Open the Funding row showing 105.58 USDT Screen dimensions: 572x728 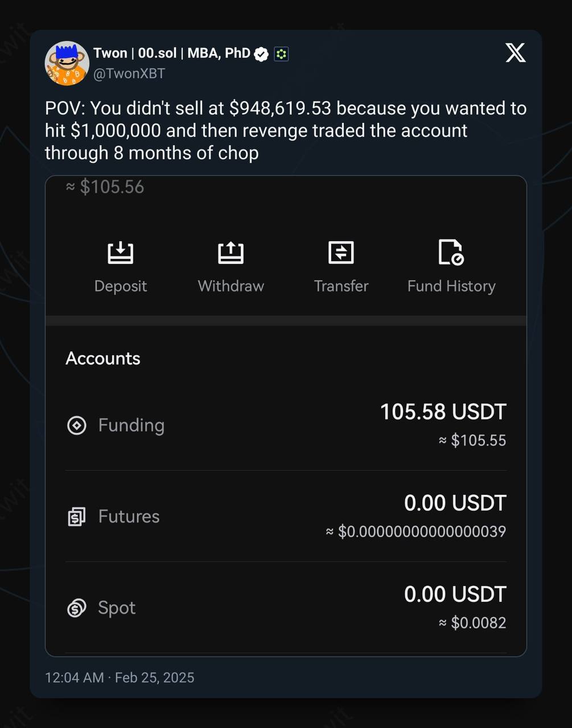[286, 425]
